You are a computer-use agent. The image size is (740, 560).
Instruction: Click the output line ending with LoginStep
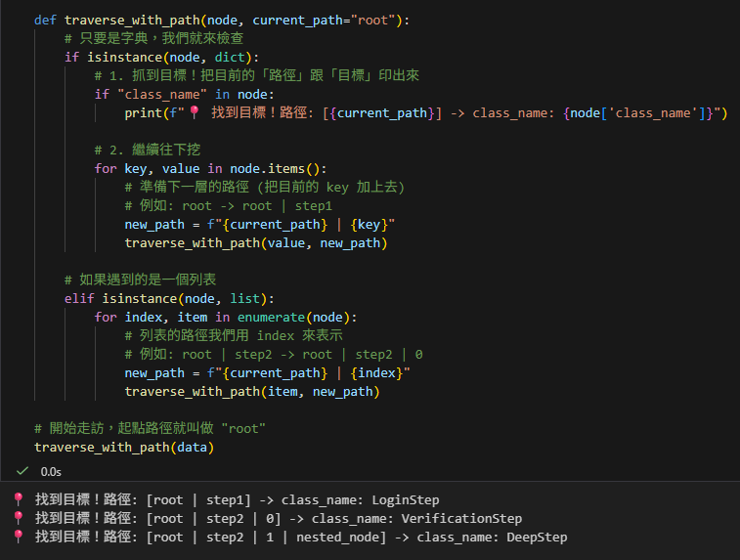[227, 499]
